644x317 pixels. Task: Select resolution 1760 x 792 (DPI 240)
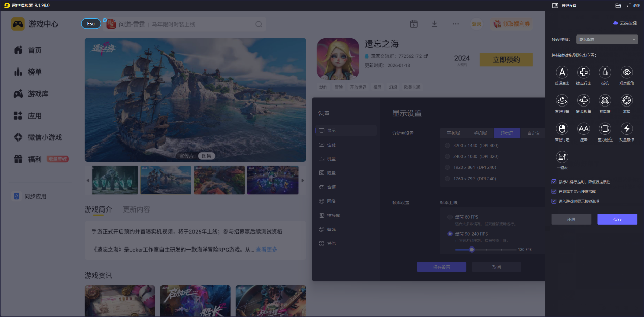pyautogui.click(x=447, y=179)
